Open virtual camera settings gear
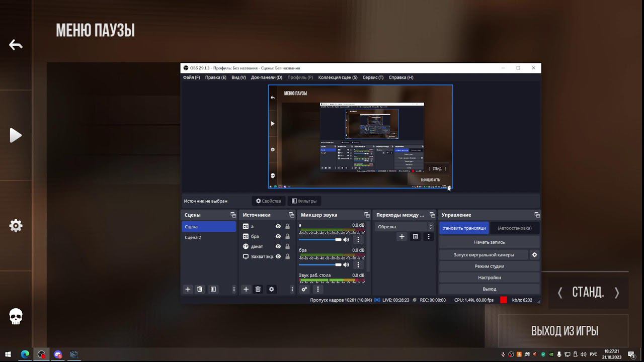The width and height of the screenshot is (644, 362). (534, 255)
